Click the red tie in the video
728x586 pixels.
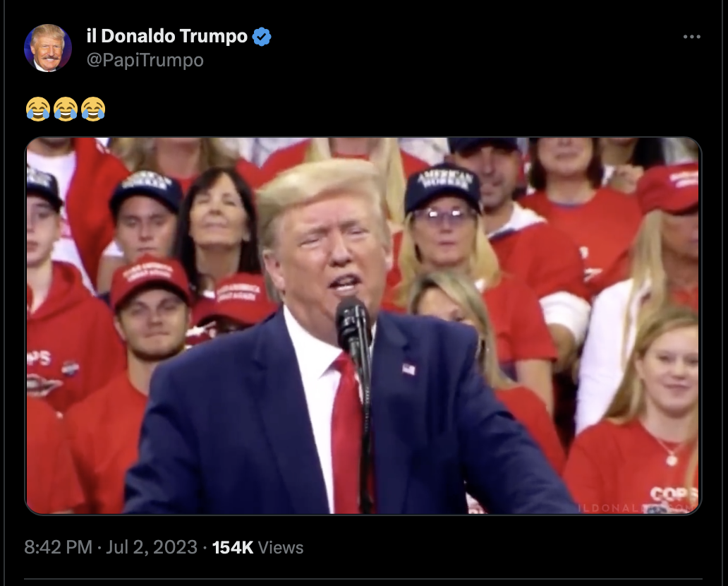pyautogui.click(x=347, y=432)
